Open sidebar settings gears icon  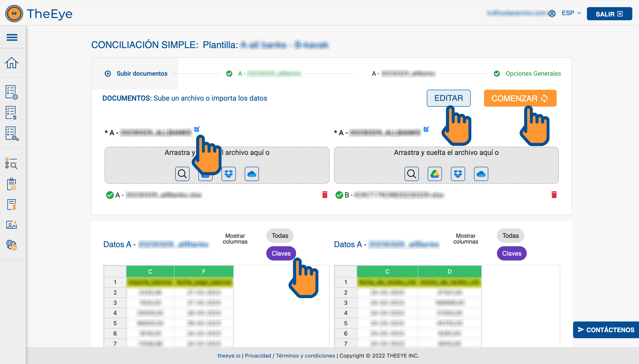click(12, 245)
